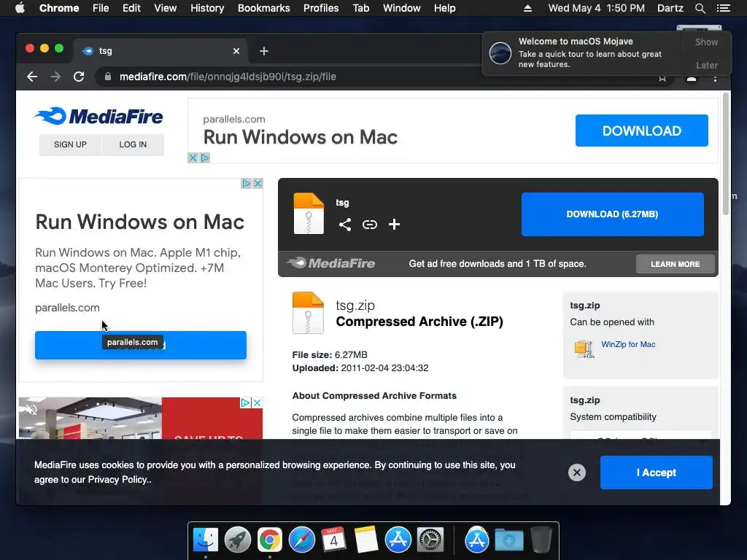Close the video ad with its X icon
747x560 pixels.
[258, 402]
